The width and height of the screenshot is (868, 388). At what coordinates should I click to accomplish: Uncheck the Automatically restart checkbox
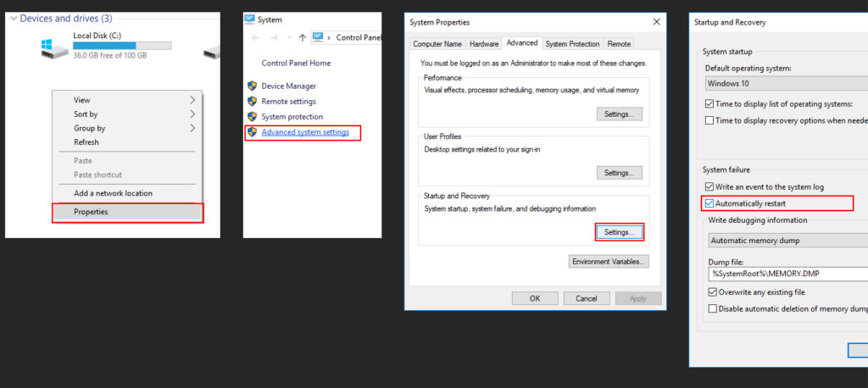(x=709, y=203)
